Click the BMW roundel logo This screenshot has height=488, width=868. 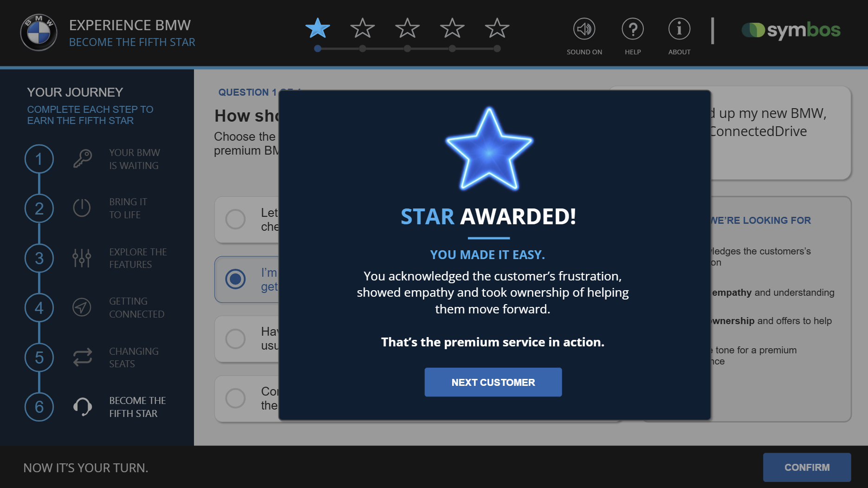pos(39,33)
